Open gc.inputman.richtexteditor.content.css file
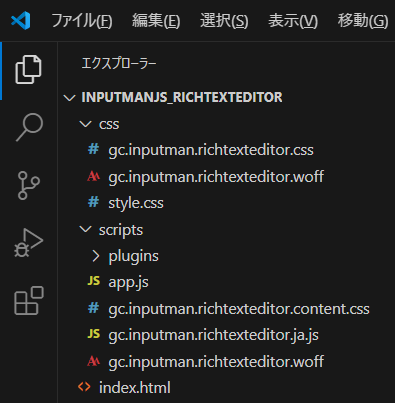The width and height of the screenshot is (395, 403). [239, 309]
